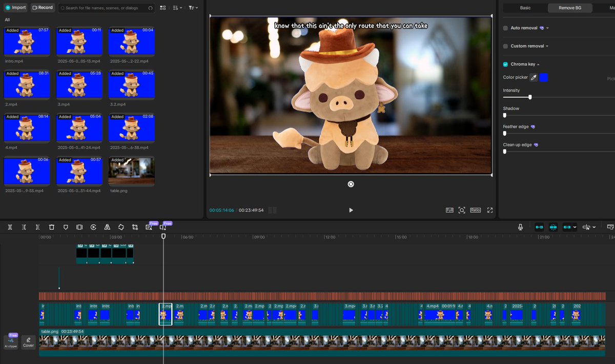Click the timeline grid icon beside the timecode
Screen dimensions: 615x364
tap(272, 210)
